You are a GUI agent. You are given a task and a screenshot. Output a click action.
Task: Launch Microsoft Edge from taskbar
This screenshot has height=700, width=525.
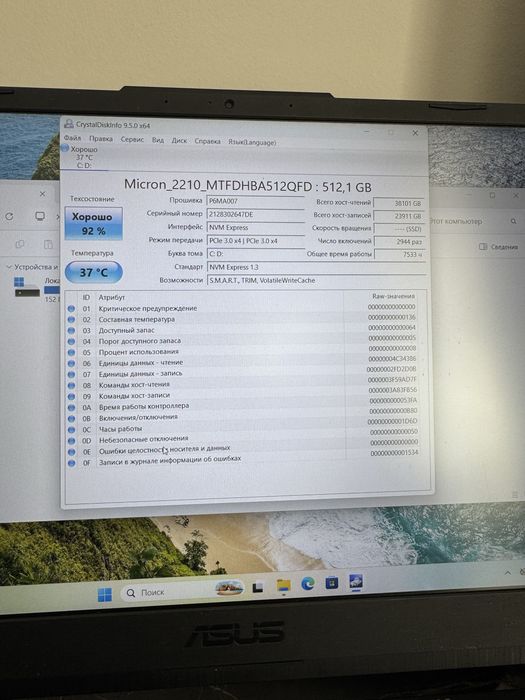[x=308, y=583]
